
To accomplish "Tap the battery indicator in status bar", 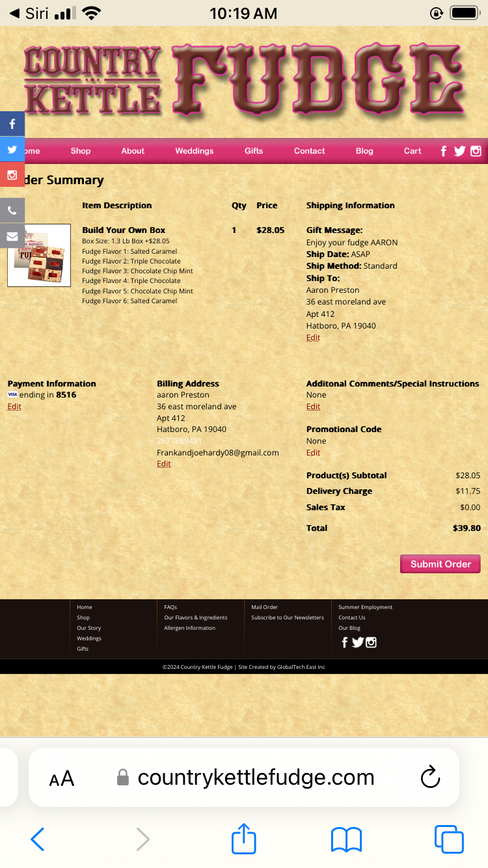I will point(464,13).
